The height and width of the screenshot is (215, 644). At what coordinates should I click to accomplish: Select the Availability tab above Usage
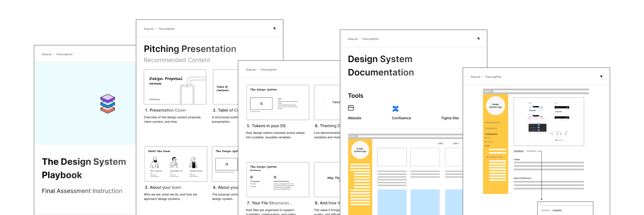tap(531, 151)
